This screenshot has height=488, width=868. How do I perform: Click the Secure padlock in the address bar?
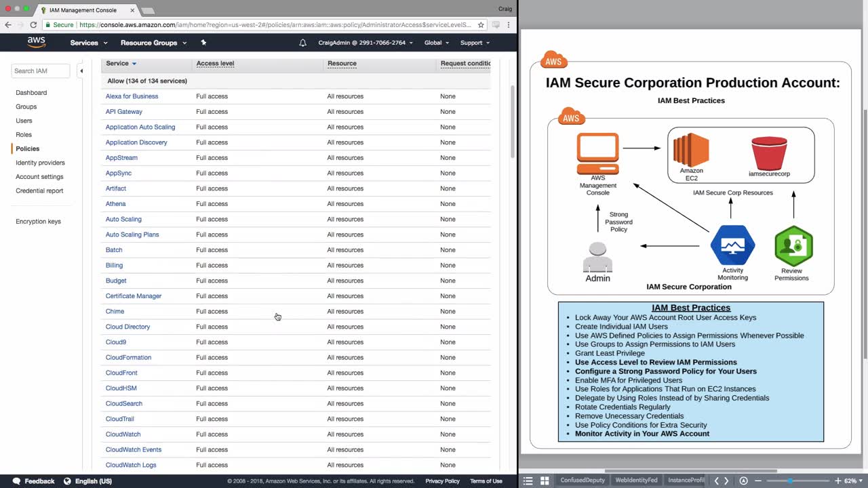tap(48, 24)
